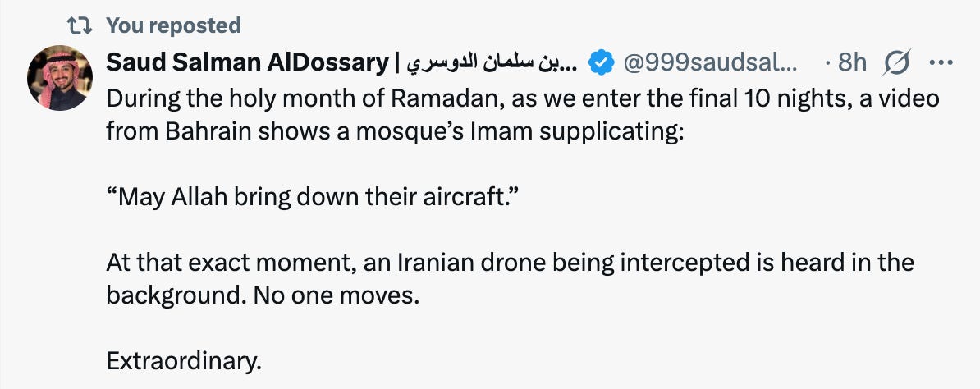Click the closing word "Extraordinary."
980x389 pixels.
(184, 361)
